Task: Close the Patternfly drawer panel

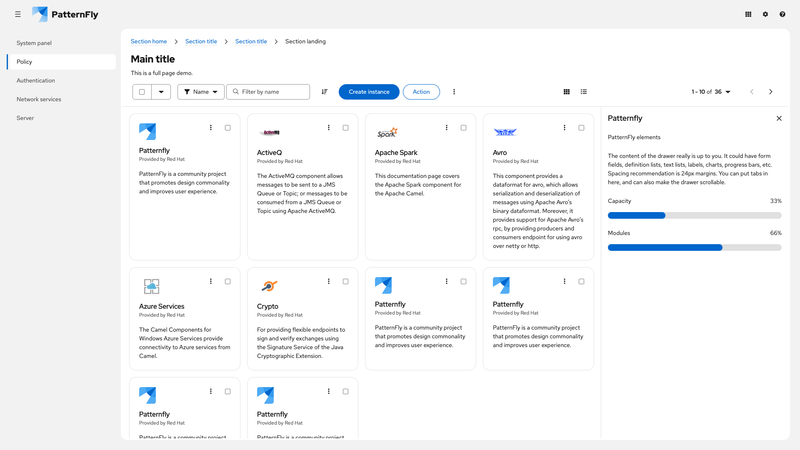Action: tap(779, 118)
